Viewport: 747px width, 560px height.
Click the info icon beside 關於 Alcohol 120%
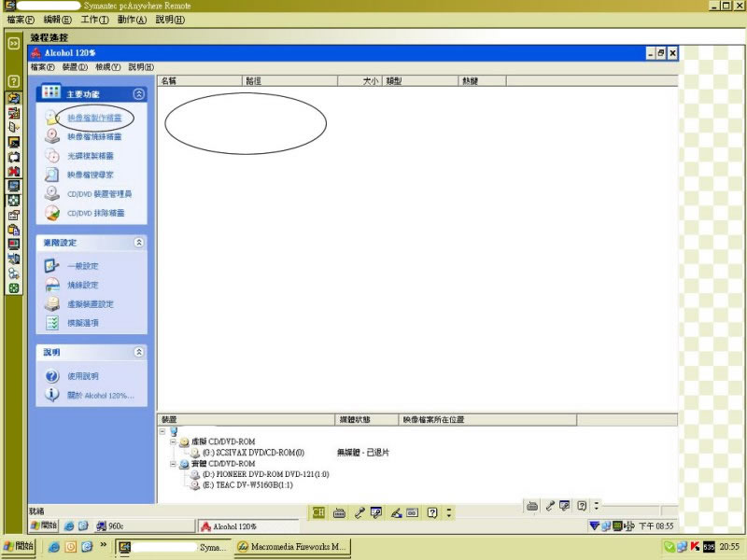coord(52,395)
